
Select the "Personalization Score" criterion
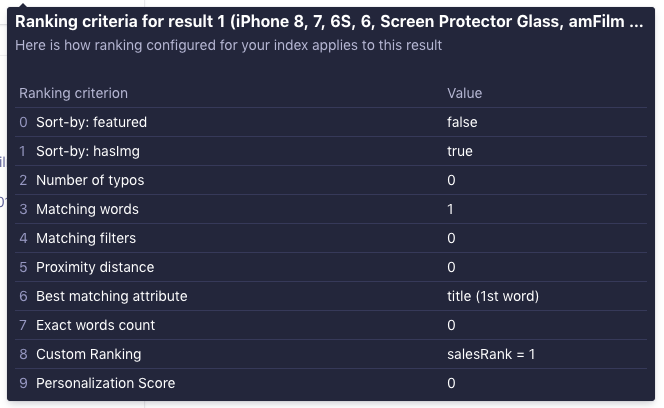[x=105, y=383]
